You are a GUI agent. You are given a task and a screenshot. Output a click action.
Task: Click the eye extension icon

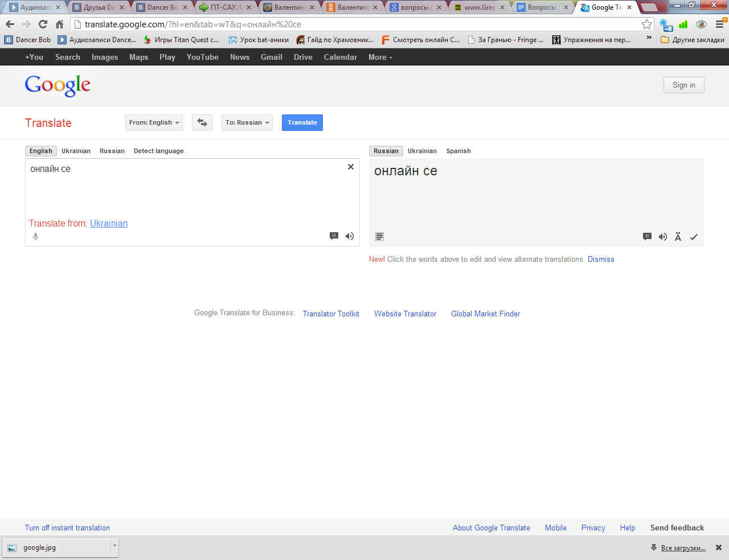coord(701,24)
